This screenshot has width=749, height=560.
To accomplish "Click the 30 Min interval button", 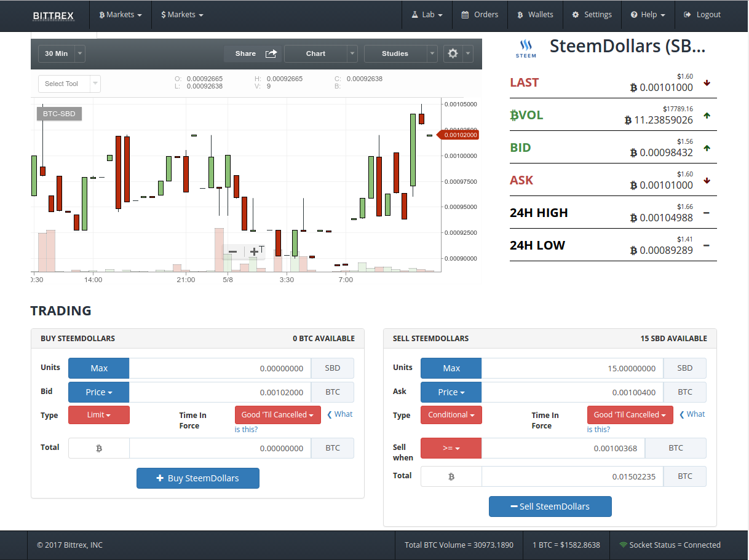I will pos(57,53).
